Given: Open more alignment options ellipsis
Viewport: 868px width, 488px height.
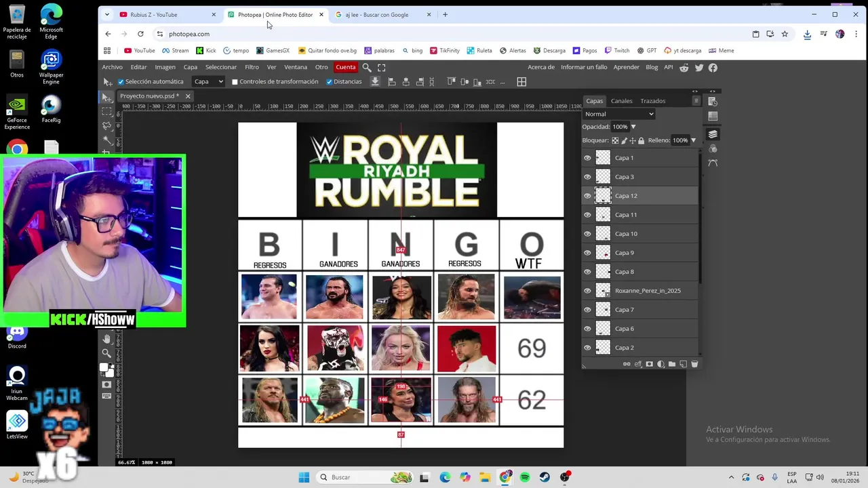Looking at the screenshot, I should [502, 82].
